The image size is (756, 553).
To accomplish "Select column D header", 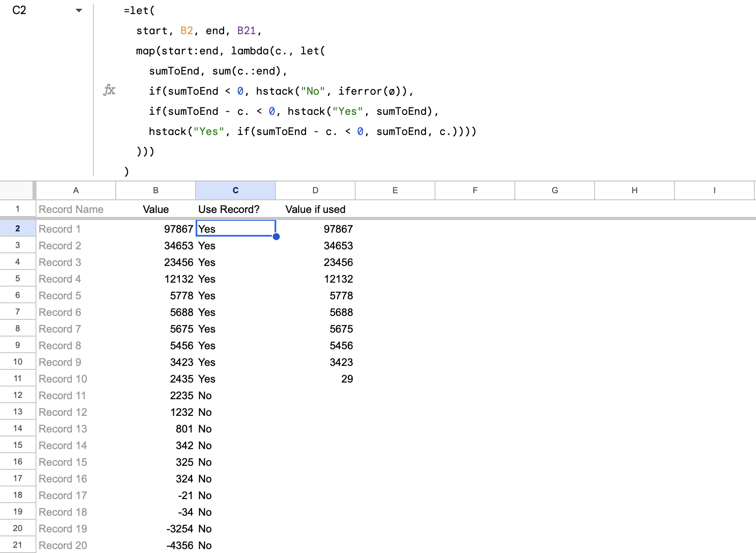I will [x=315, y=190].
